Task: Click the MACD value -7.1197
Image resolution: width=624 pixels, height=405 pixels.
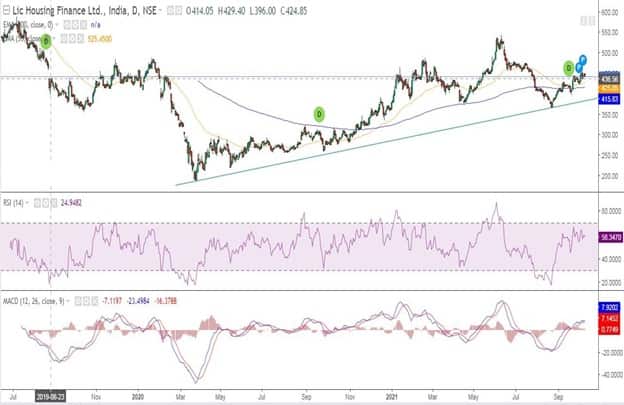Action: [x=112, y=301]
